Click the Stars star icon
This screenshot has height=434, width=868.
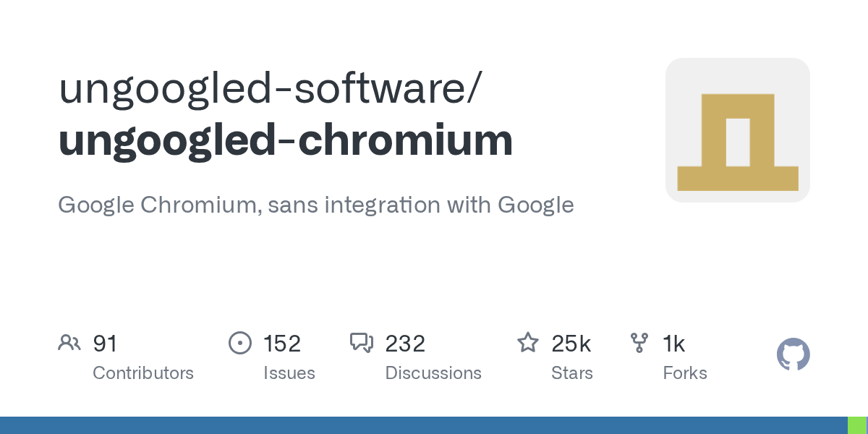[x=528, y=343]
